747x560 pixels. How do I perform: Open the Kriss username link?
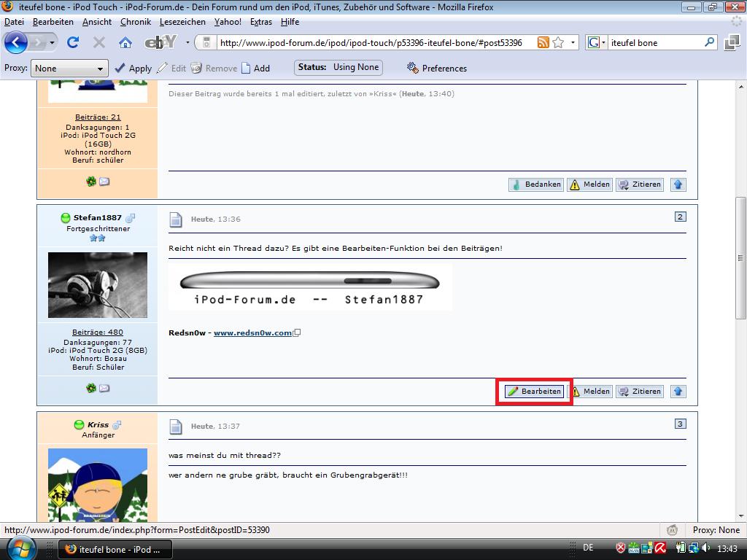(98, 425)
